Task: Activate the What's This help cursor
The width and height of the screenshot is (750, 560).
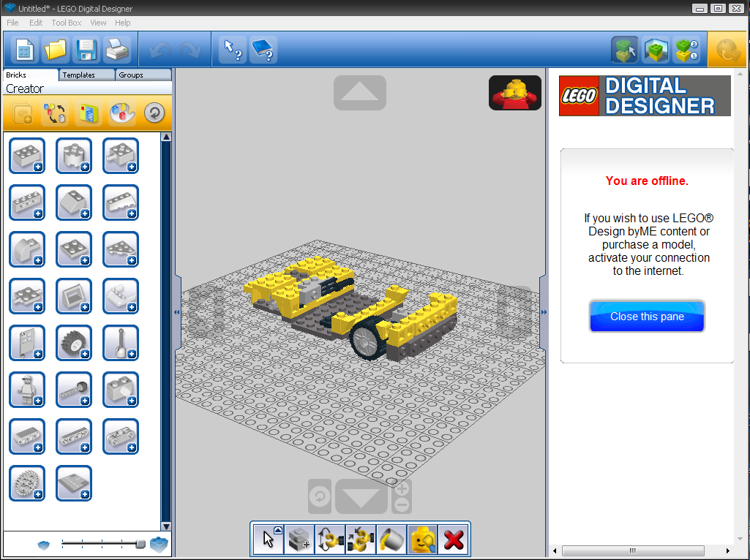Action: click(233, 50)
